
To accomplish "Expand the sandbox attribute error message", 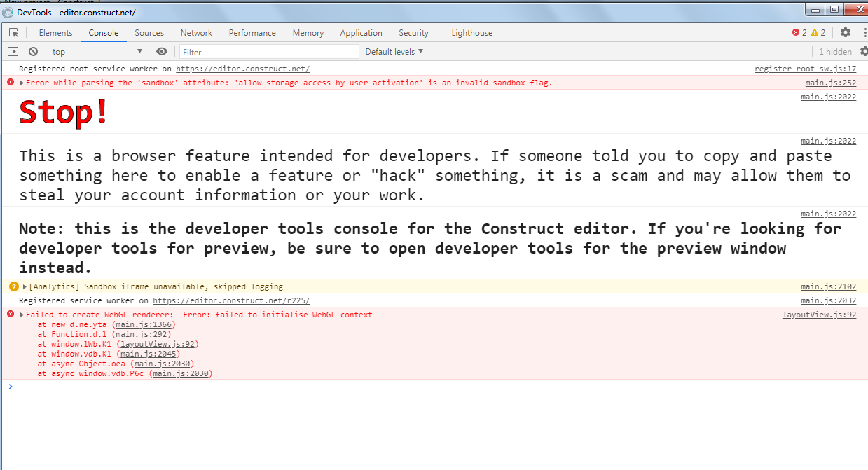I will 22,83.
